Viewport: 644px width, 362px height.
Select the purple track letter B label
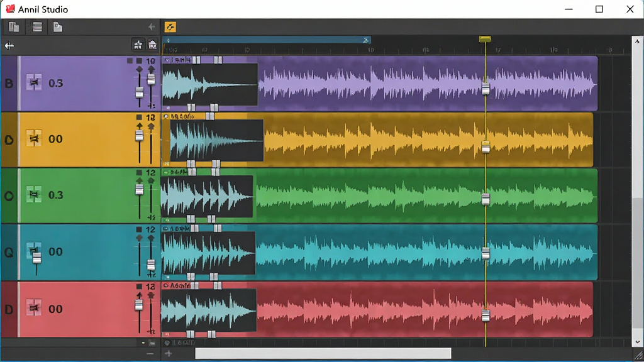[x=9, y=84]
